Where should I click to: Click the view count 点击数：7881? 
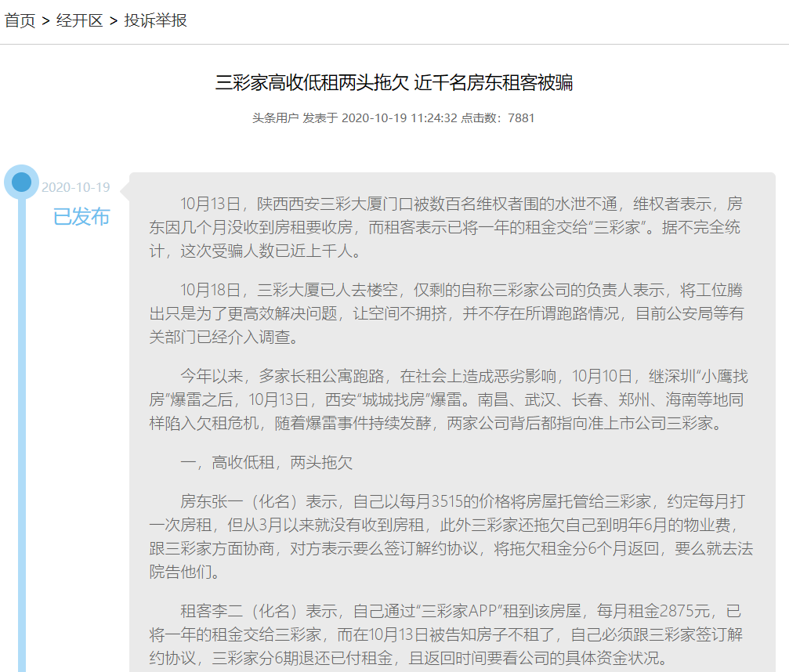498,118
